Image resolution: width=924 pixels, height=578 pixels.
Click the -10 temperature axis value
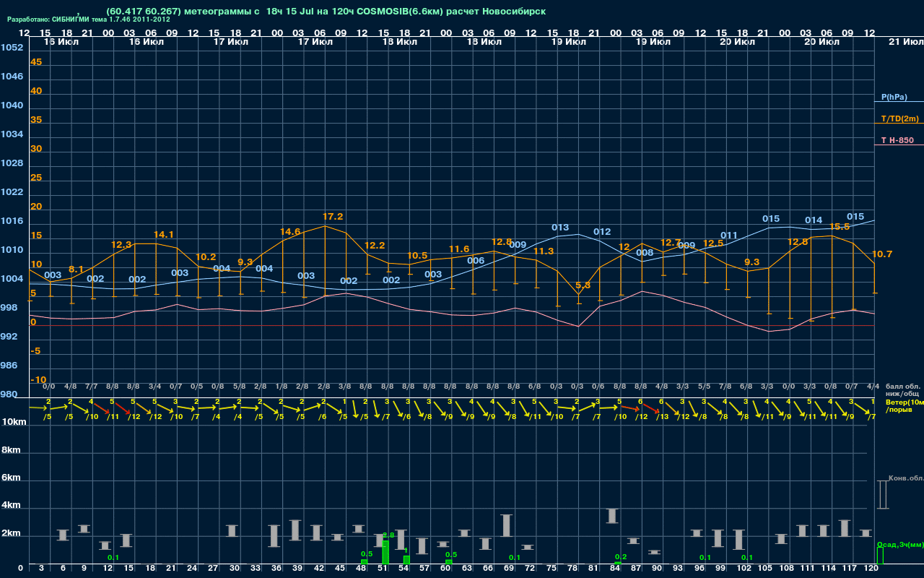38,379
